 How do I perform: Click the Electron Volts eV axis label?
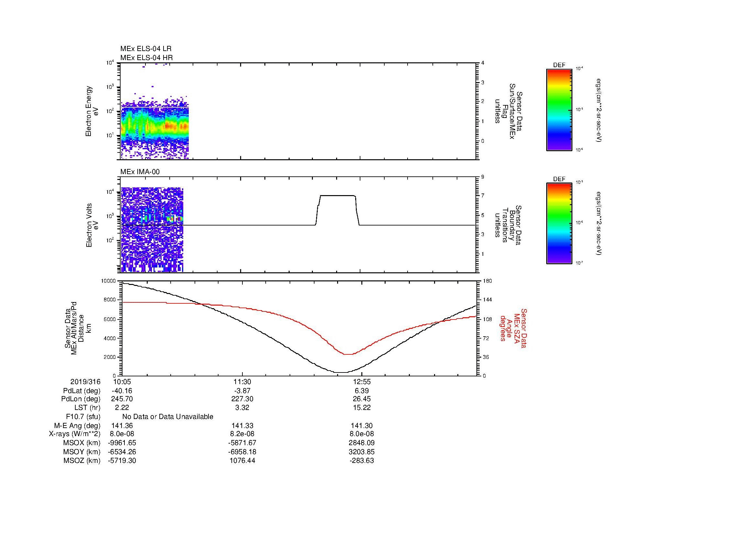tap(92, 225)
